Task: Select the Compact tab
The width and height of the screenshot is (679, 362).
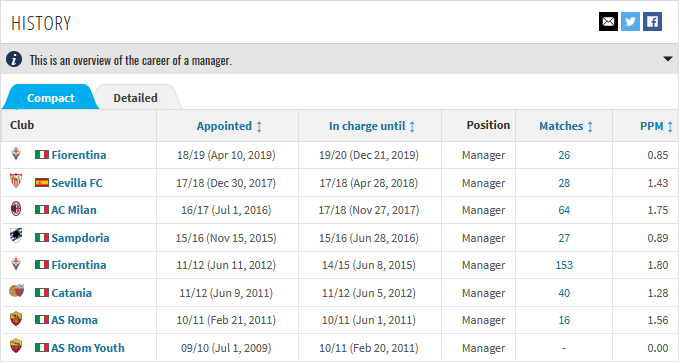Action: (x=51, y=98)
